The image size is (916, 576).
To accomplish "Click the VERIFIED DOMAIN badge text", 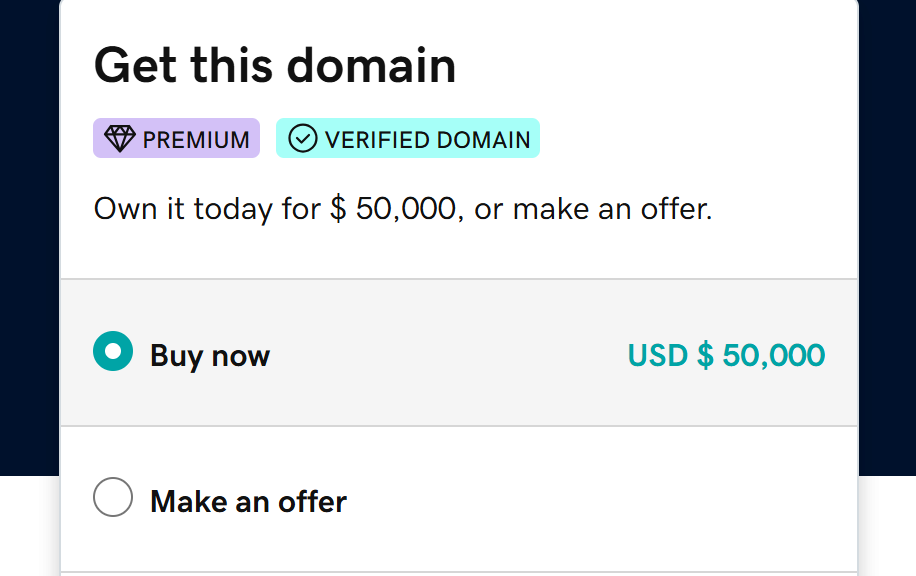I will click(427, 139).
